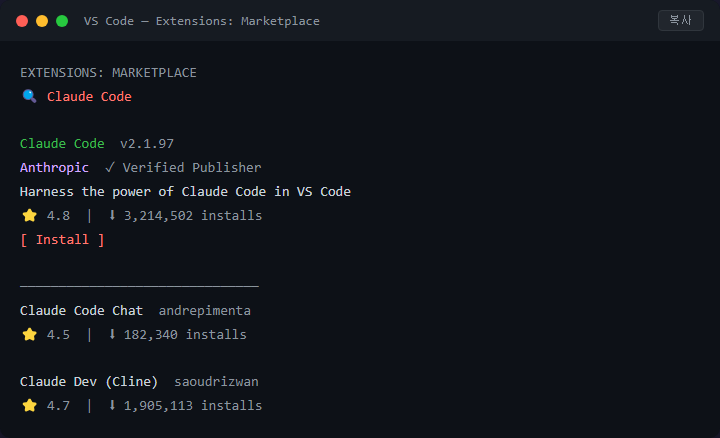This screenshot has height=438, width=720.
Task: Click the yellow minimize window dot
Action: point(42,21)
